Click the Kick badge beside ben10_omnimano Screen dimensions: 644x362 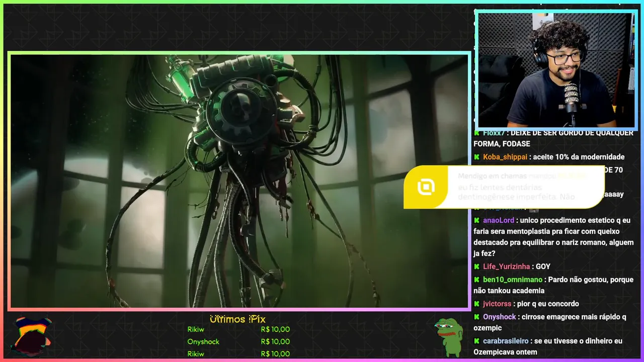point(476,280)
